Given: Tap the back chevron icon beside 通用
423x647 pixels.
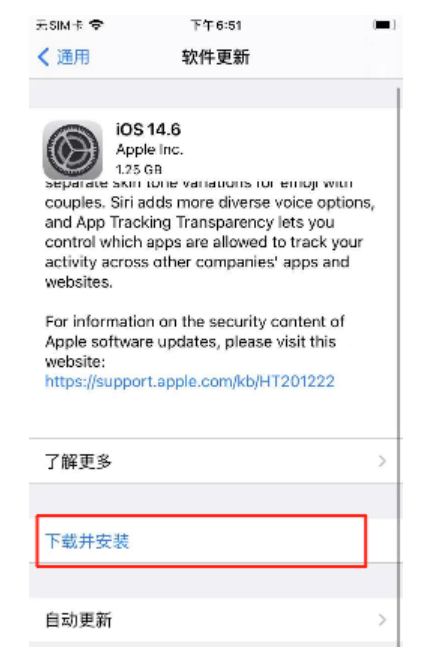Looking at the screenshot, I should pos(44,57).
